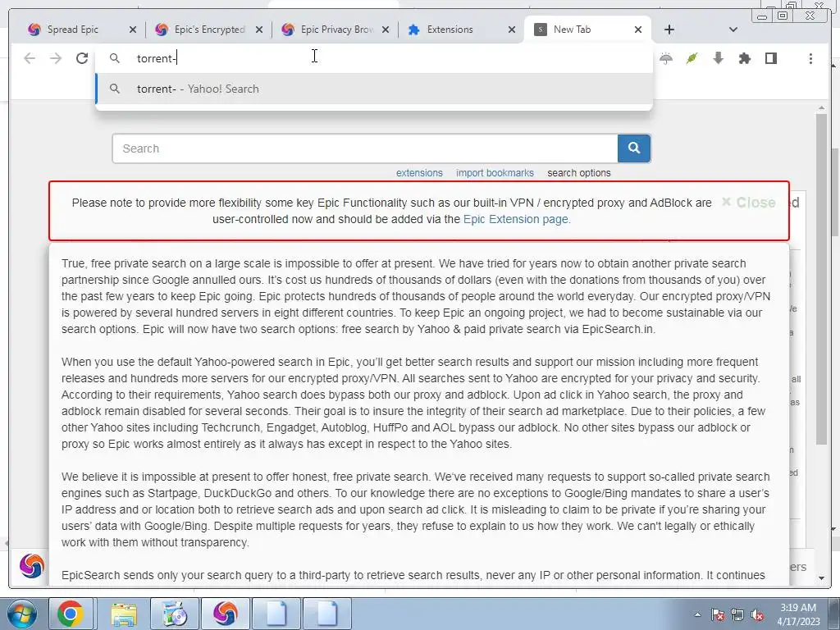Viewport: 840px width, 630px height.
Task: Open the Windows Start button
Action: click(21, 614)
